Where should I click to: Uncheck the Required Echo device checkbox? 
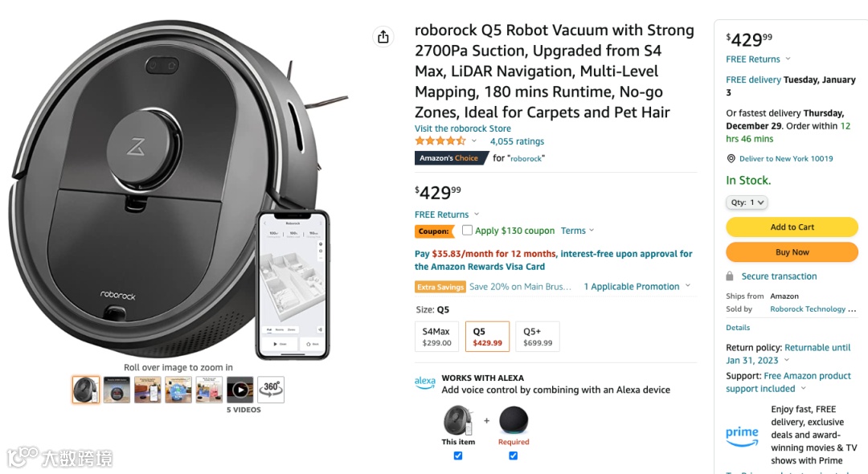(x=514, y=456)
